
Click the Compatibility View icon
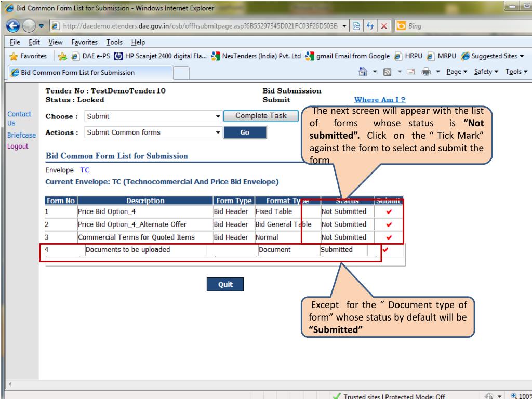(356, 26)
